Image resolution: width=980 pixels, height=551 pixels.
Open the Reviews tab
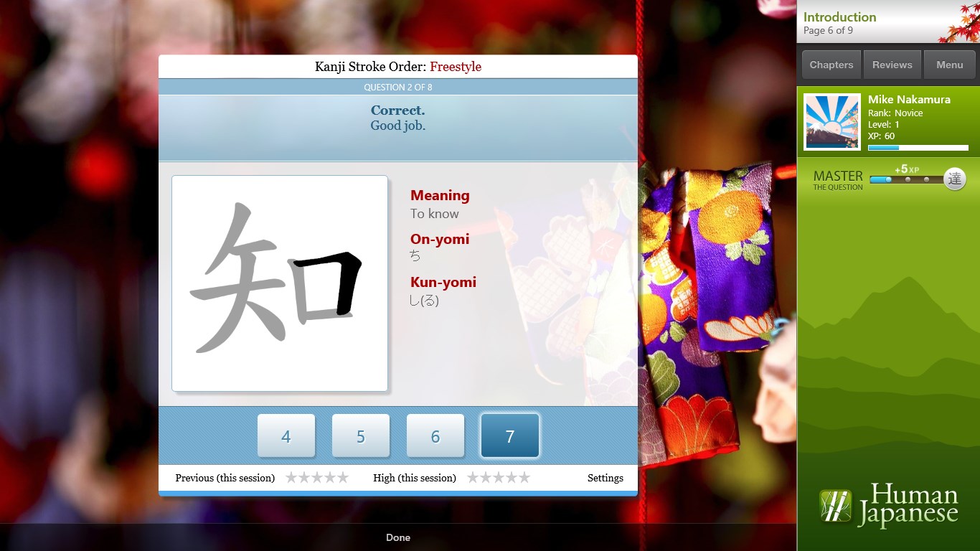892,65
